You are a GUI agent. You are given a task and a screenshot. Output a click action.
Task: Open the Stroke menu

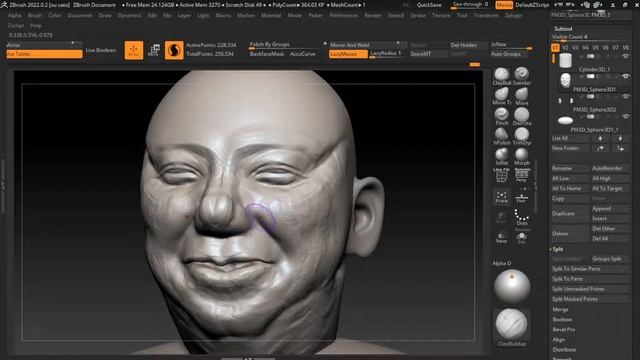tap(418, 16)
